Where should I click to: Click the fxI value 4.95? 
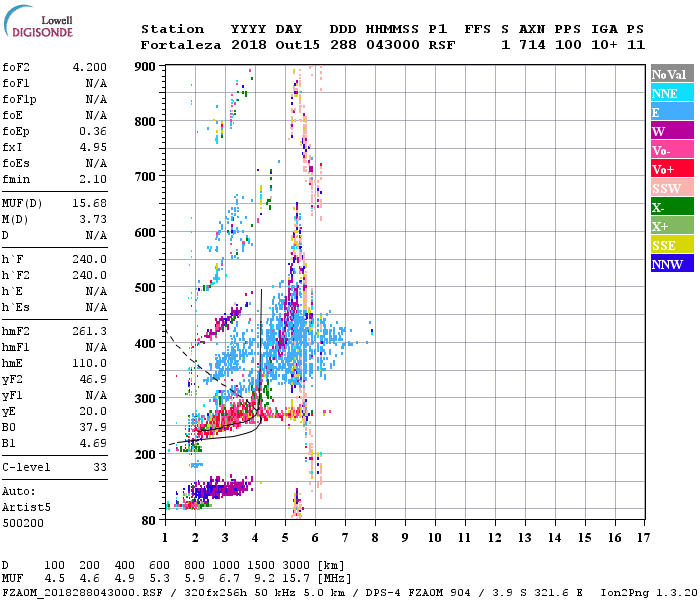coord(93,147)
